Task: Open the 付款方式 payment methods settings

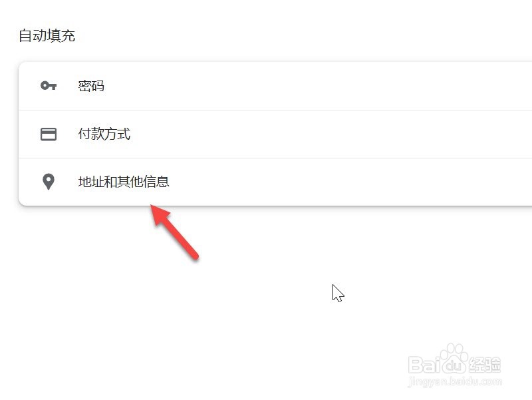Action: coord(104,134)
